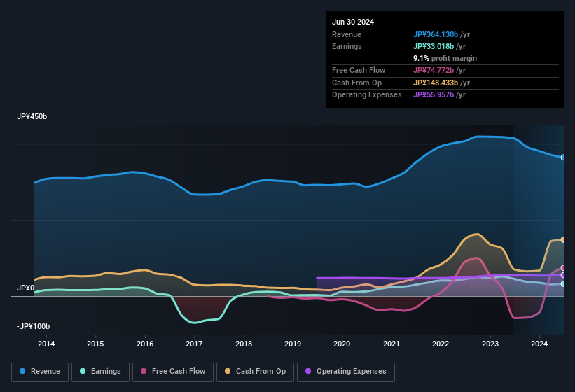This screenshot has height=392, width=575.
Task: Click the JP¥0 y-axis label
Action: tap(25, 288)
